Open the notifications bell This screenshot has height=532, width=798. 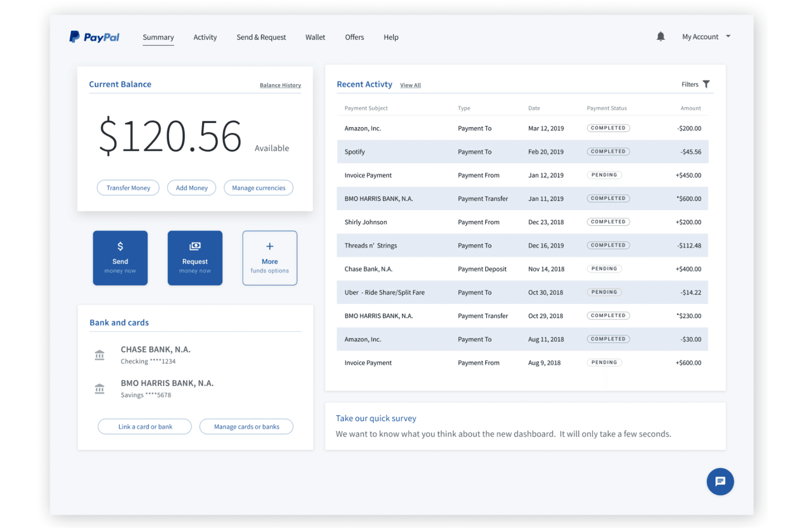click(x=661, y=37)
